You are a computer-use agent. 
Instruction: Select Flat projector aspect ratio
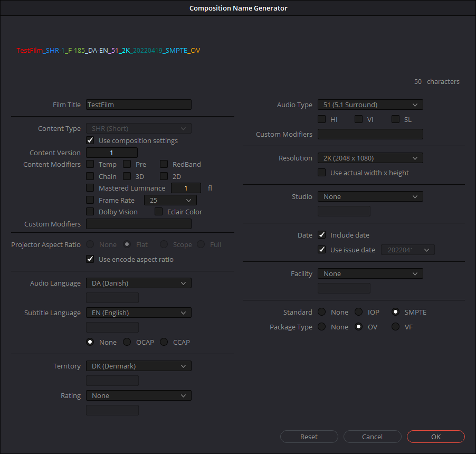(x=127, y=244)
